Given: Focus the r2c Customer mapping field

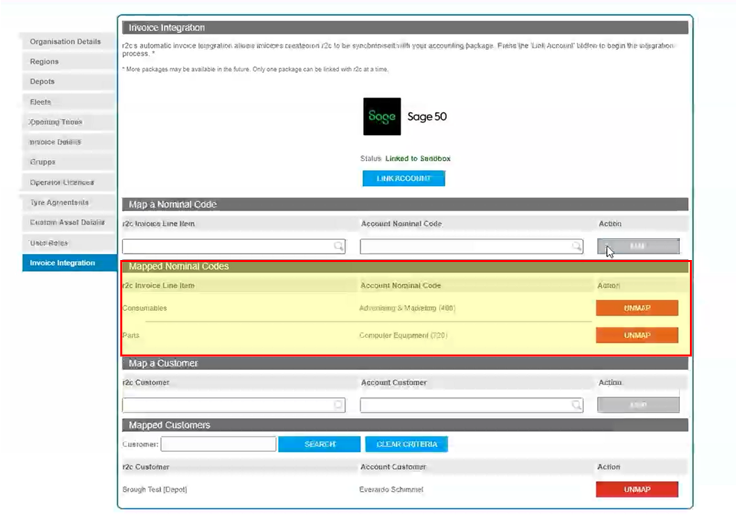Looking at the screenshot, I should point(234,405).
